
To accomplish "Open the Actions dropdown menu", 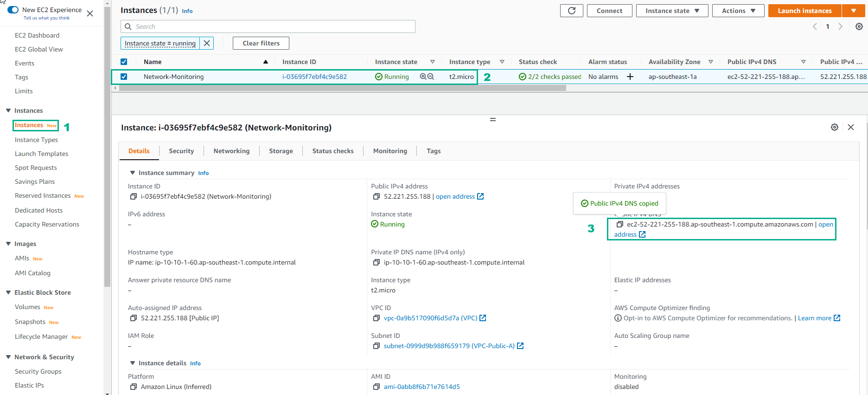I will click(738, 11).
